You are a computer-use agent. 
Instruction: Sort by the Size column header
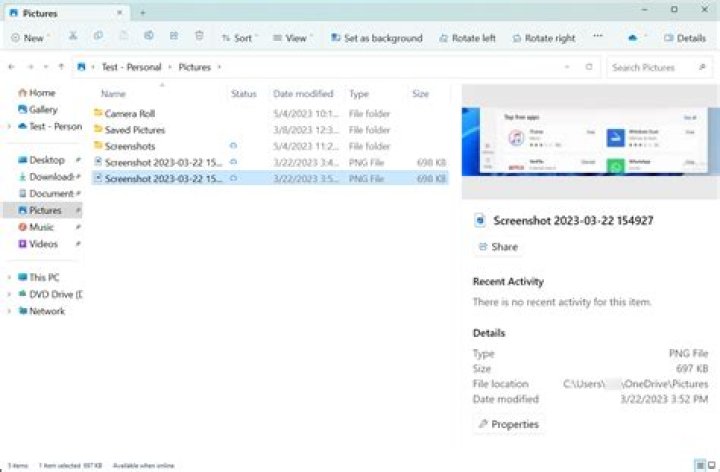(x=420, y=94)
